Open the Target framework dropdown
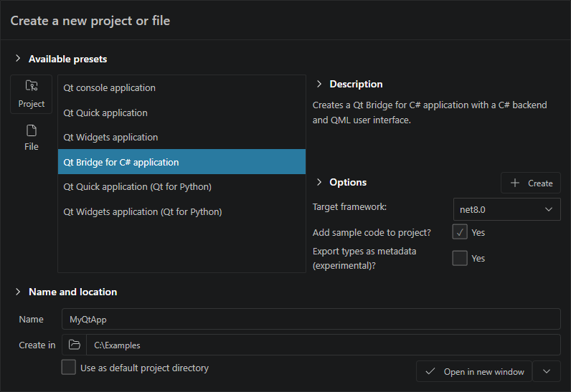This screenshot has width=571, height=392. [506, 209]
